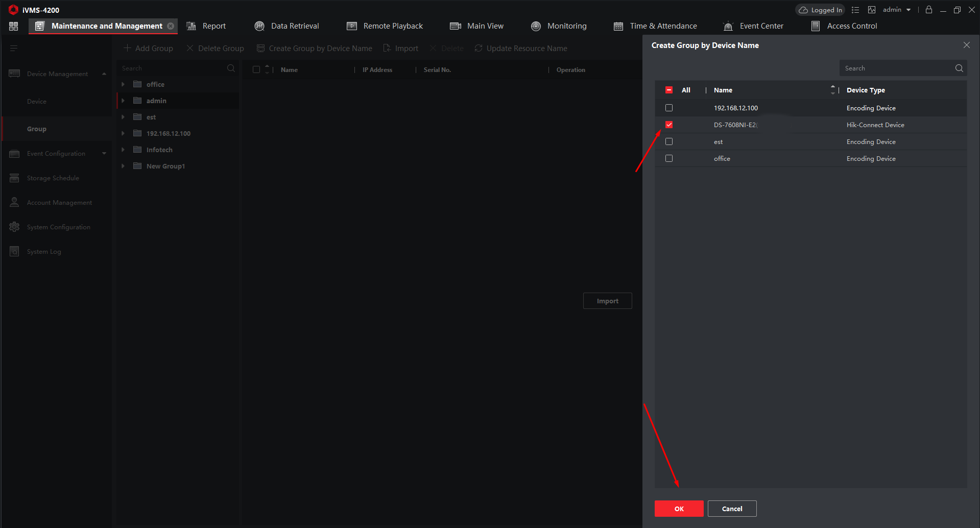Tick the office device checkbox
Image resolution: width=980 pixels, height=528 pixels.
pos(669,158)
